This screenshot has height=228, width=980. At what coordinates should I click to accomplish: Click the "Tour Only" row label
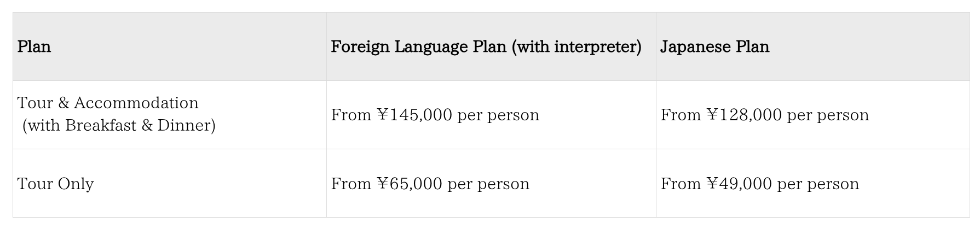point(55,184)
